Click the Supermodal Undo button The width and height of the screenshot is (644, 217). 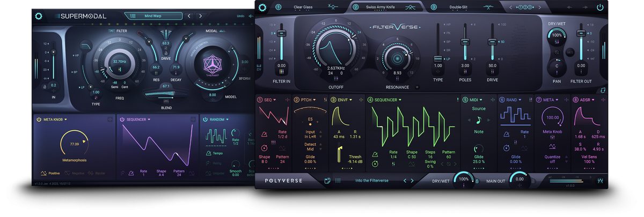click(240, 16)
